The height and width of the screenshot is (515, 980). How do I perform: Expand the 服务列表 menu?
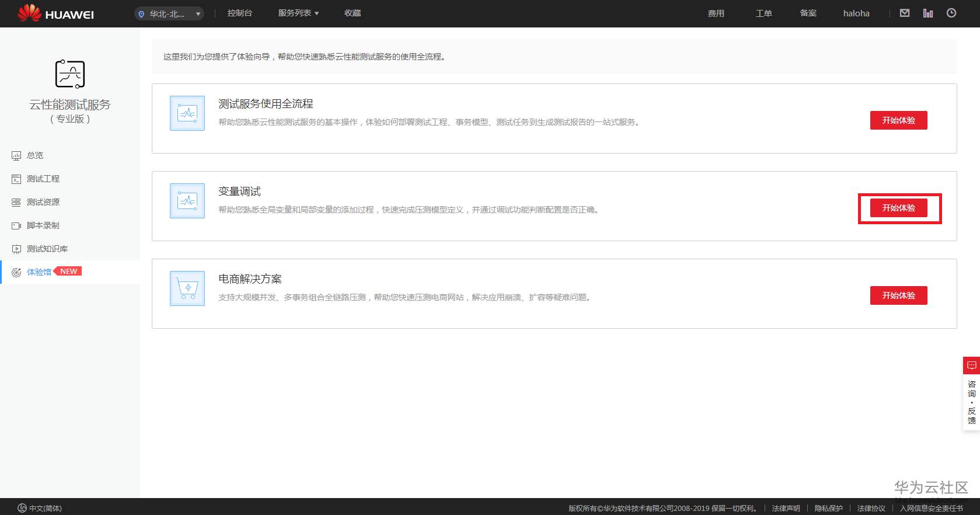298,13
